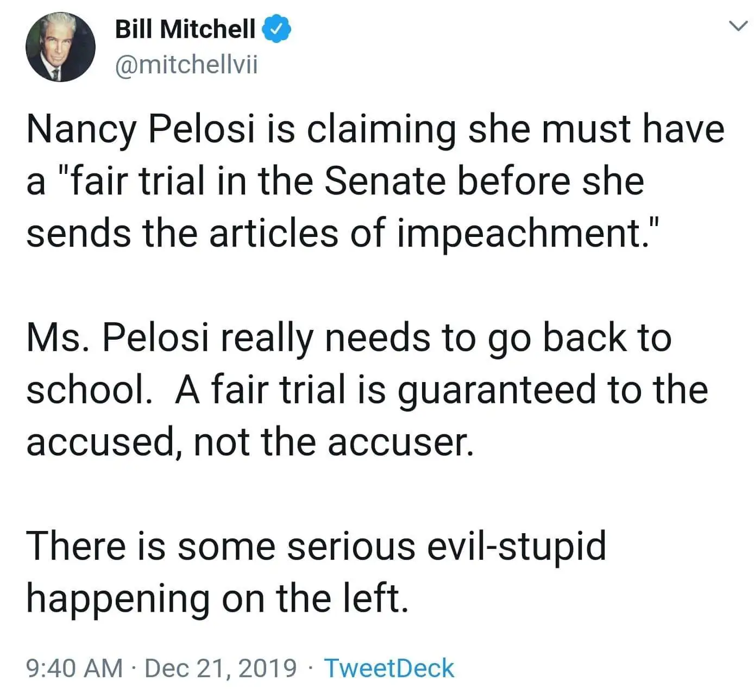The width and height of the screenshot is (754, 700).
Task: Follow the TweetDeck source link
Action: tap(389, 668)
